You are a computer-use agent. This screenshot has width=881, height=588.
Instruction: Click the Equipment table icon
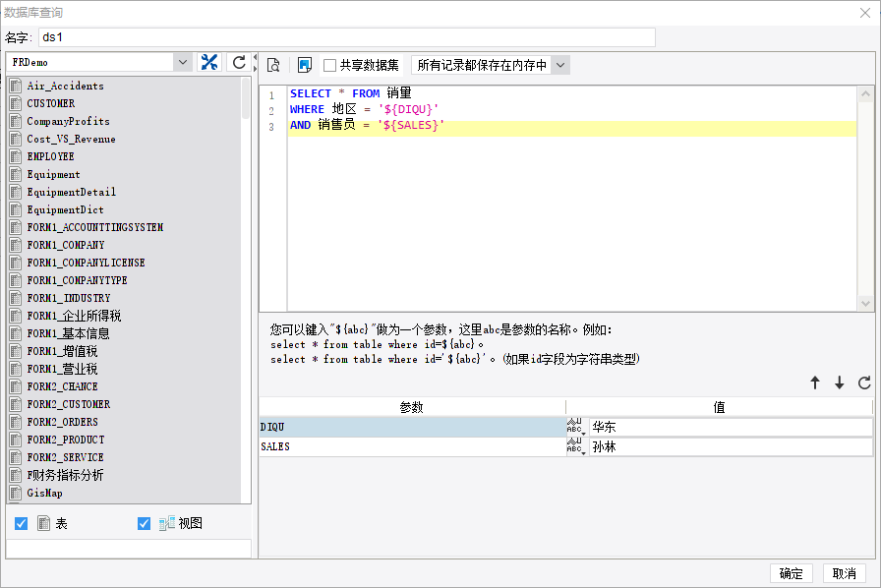click(16, 174)
